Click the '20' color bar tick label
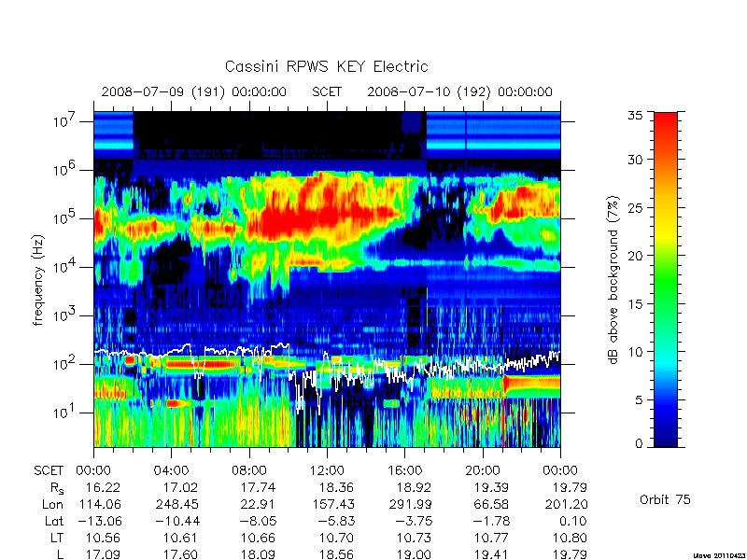Image resolution: width=747 pixels, height=560 pixels. [635, 256]
